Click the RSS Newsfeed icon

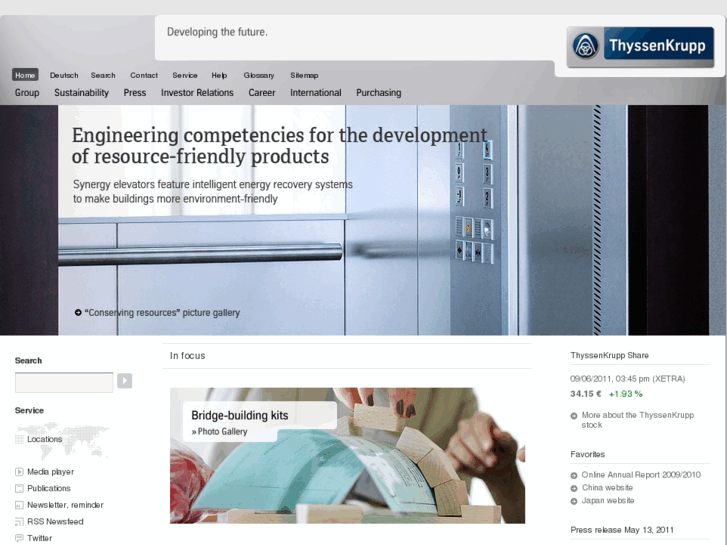pos(19,522)
